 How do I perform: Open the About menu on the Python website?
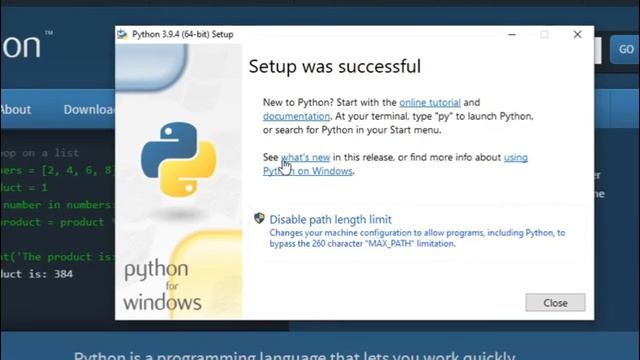pyautogui.click(x=16, y=109)
